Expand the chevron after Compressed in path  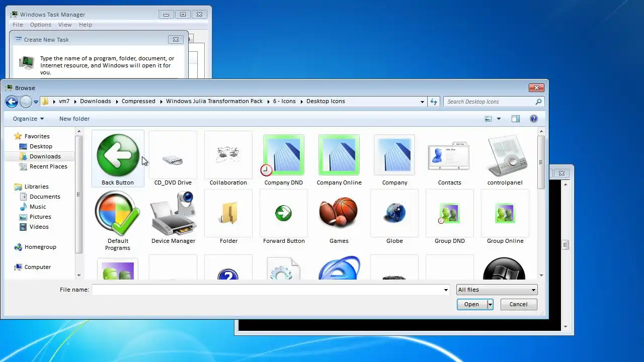point(160,102)
